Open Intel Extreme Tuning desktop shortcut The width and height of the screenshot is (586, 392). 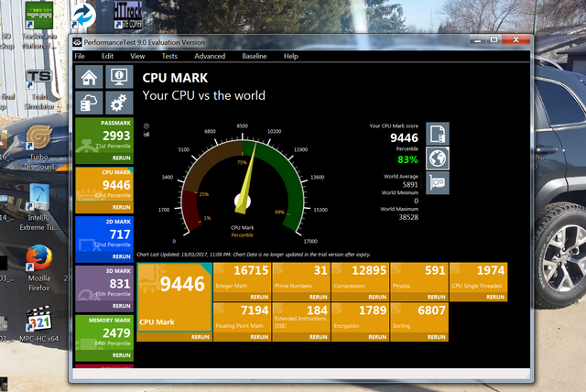[x=38, y=207]
